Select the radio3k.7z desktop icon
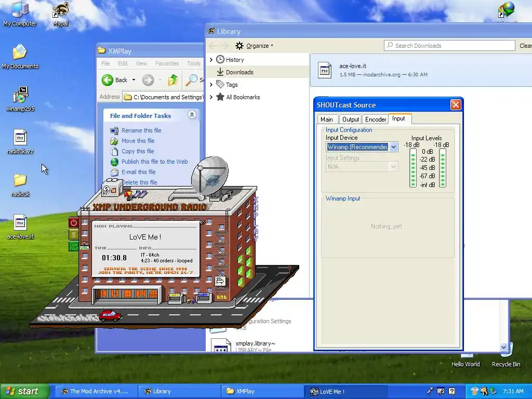 [20, 142]
